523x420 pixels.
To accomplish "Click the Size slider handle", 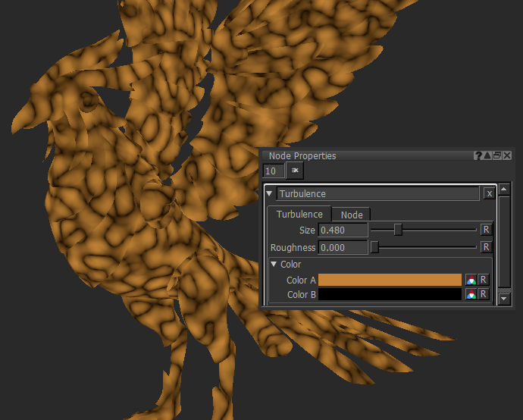I will point(398,229).
